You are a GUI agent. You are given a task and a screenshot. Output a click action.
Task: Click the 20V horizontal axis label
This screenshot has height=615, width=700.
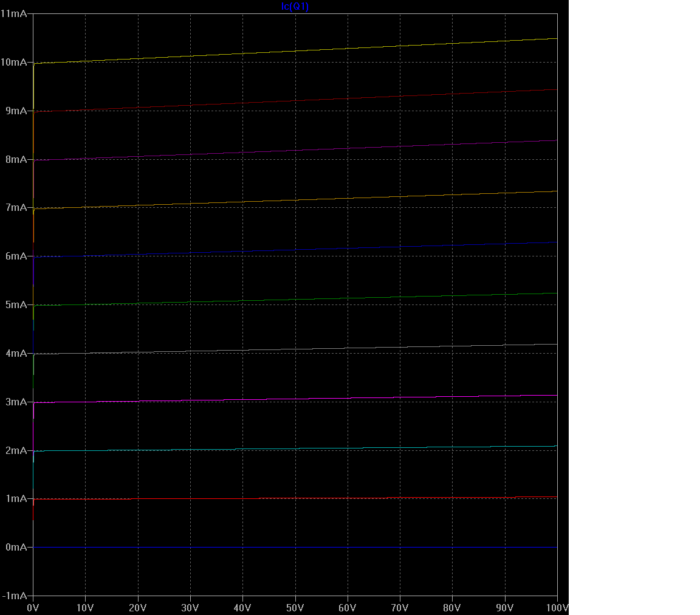[x=137, y=608]
